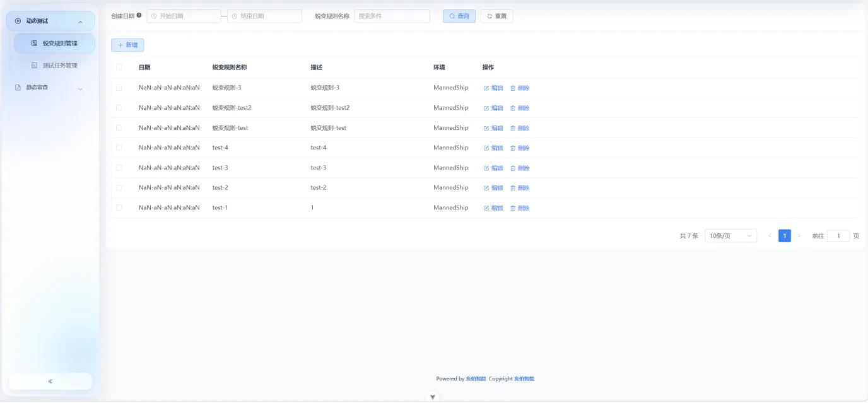Screen dimensions: 868x403
Task: Click the 重置 reset button
Action: pyautogui.click(x=496, y=16)
